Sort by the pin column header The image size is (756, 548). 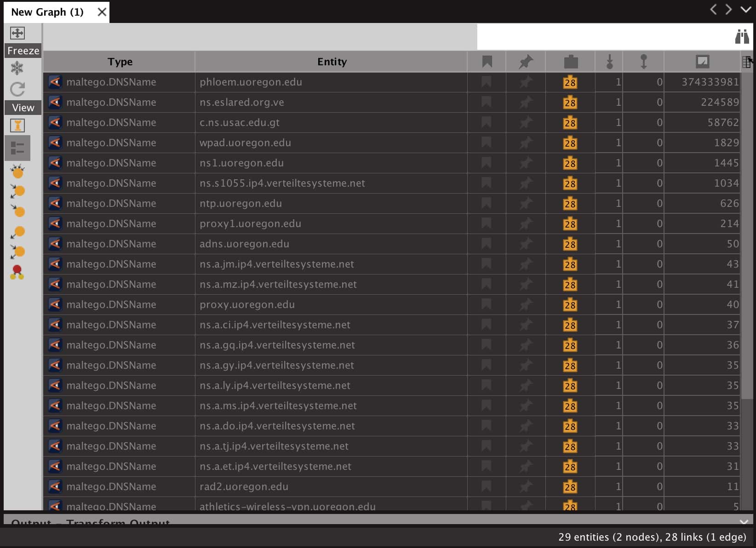pos(526,62)
